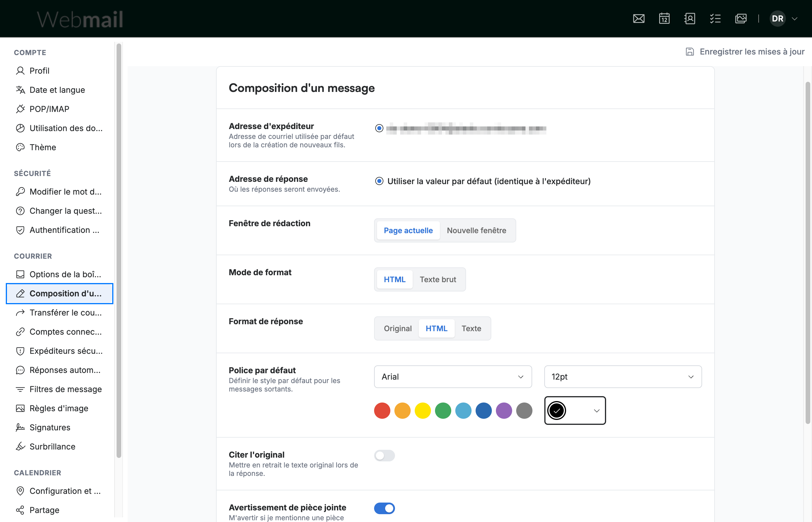This screenshot has height=522, width=812.
Task: Click the save disk icon
Action: pyautogui.click(x=690, y=52)
